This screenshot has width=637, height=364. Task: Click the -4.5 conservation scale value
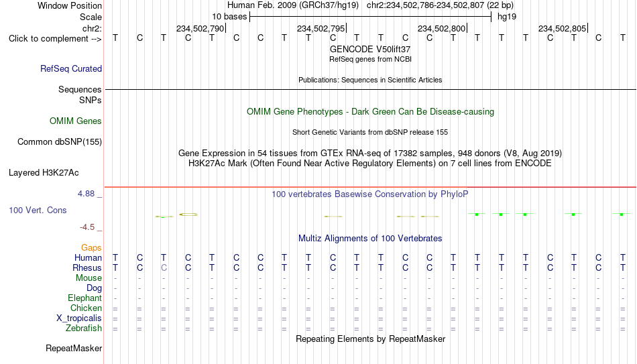click(87, 227)
